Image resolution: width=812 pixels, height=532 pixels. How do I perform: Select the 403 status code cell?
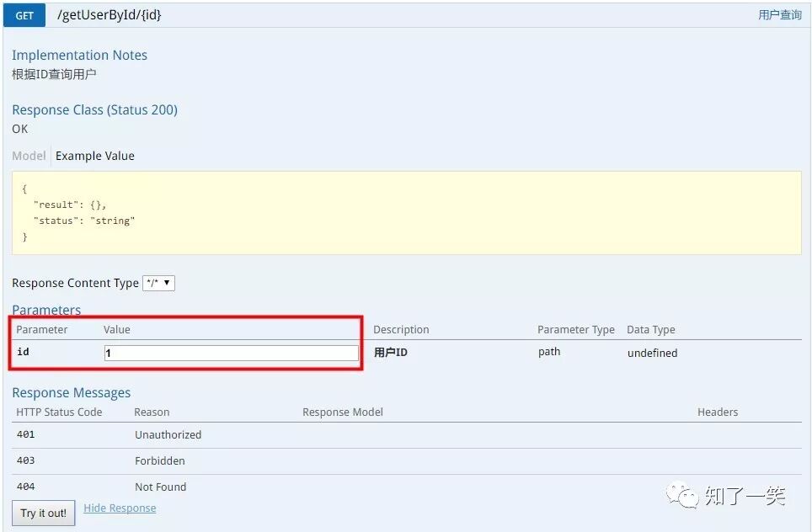(x=25, y=460)
